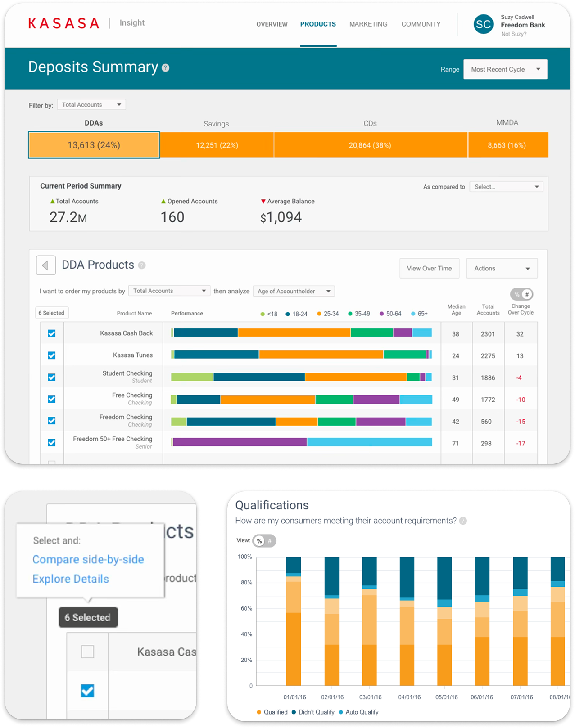Click the Kasasa Tunes product name
The width and height of the screenshot is (575, 728).
pyautogui.click(x=133, y=355)
